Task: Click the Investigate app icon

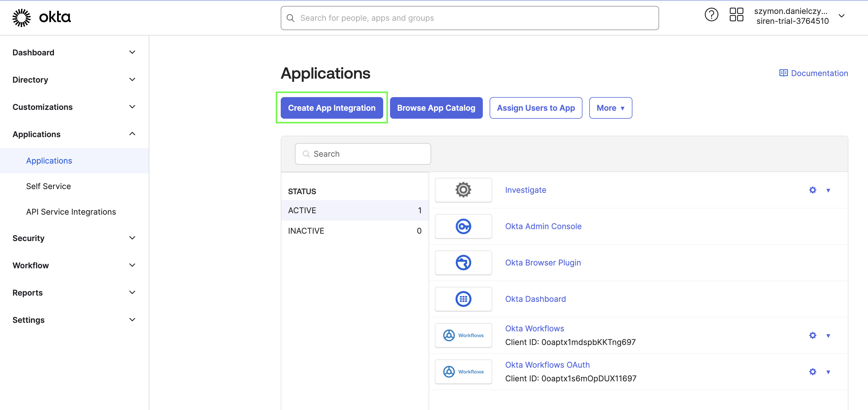Action: [463, 189]
